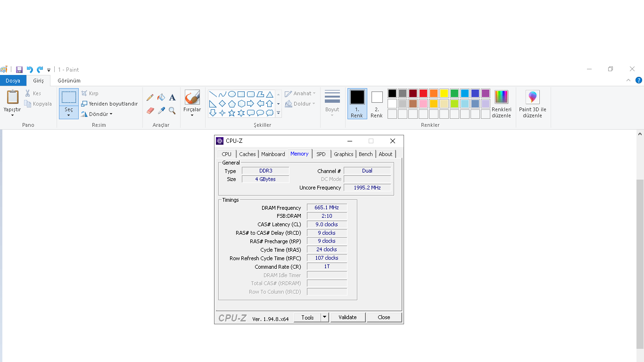Choose the Right triangle shape
The height and width of the screenshot is (362, 644).
(x=213, y=104)
